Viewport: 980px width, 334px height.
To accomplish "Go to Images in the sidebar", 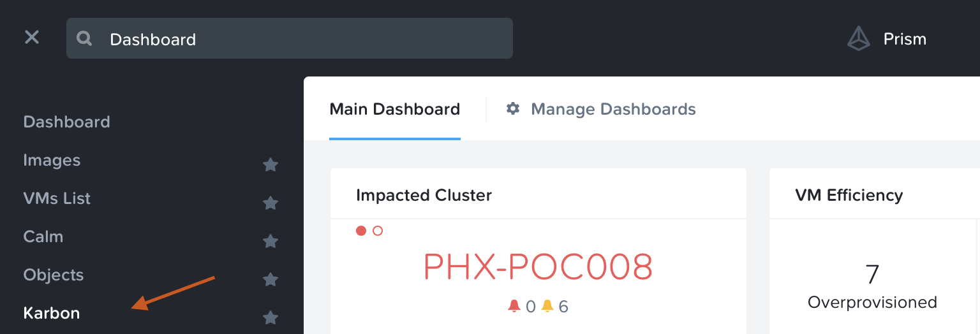I will [x=52, y=160].
